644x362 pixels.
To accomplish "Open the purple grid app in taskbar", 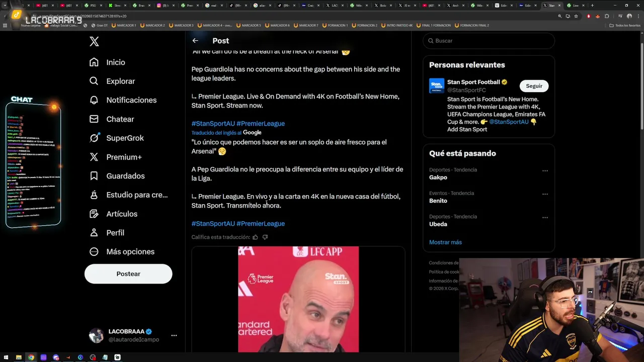I will (43, 357).
